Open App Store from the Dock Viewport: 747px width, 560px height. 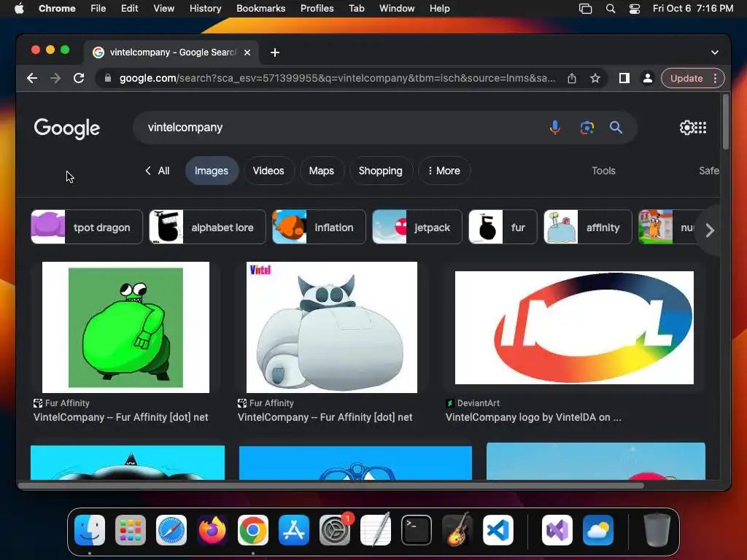(294, 530)
